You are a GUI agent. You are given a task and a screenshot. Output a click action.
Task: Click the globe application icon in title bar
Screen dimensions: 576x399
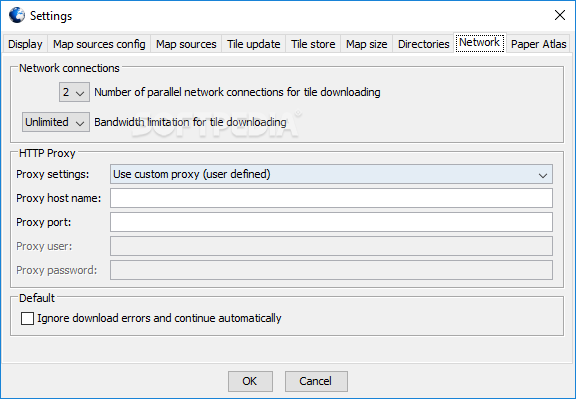tap(17, 15)
